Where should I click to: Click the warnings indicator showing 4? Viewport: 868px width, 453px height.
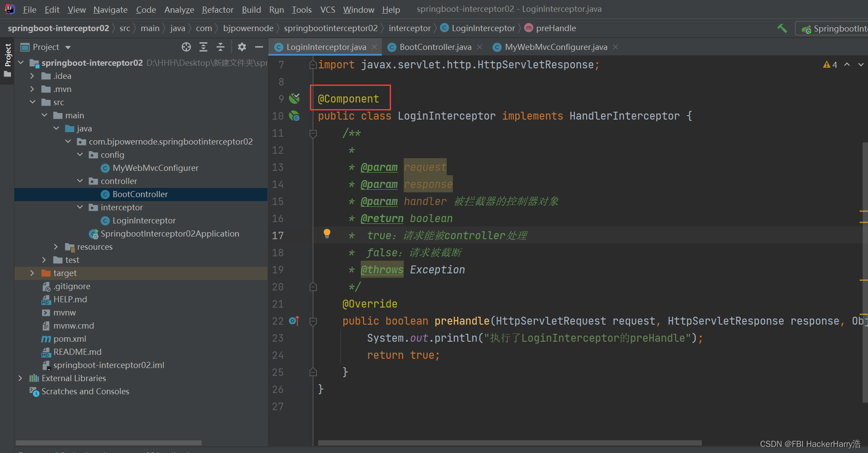[x=830, y=65]
